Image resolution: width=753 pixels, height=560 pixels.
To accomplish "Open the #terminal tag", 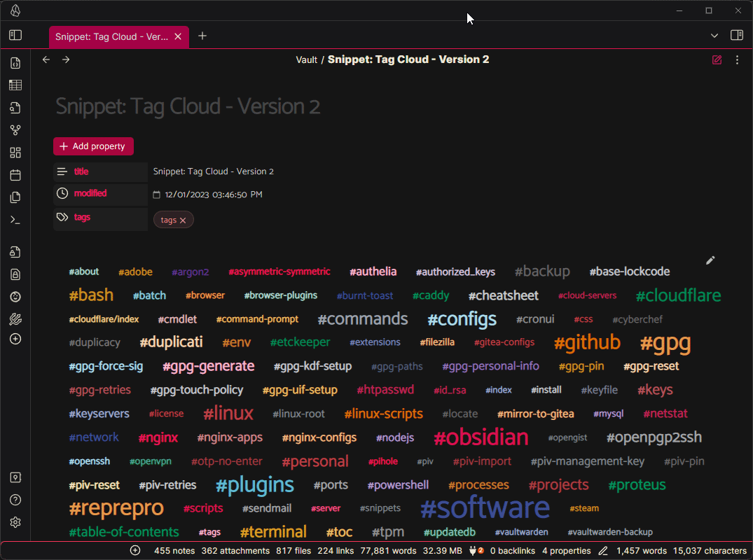I will (x=273, y=532).
